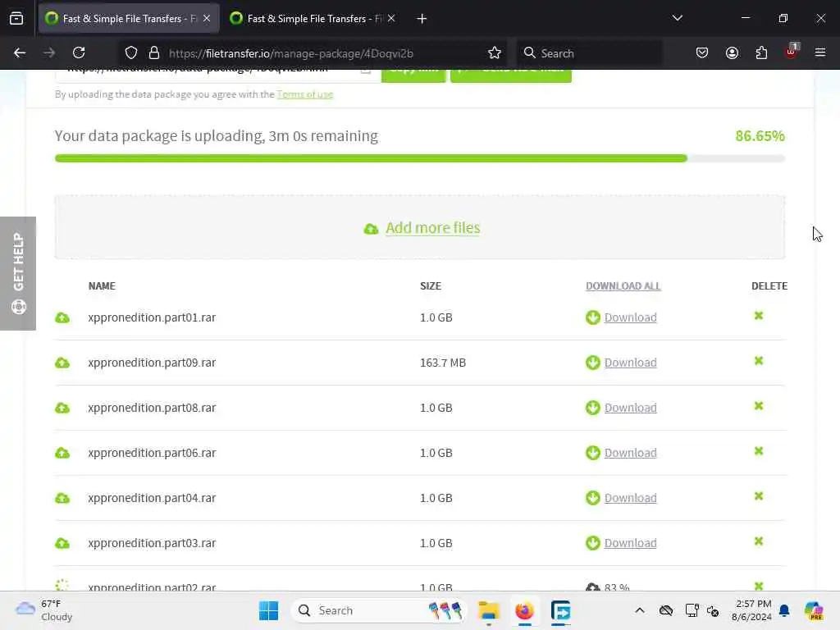
Task: Download xppronedition.part08.rar
Action: pyautogui.click(x=630, y=408)
